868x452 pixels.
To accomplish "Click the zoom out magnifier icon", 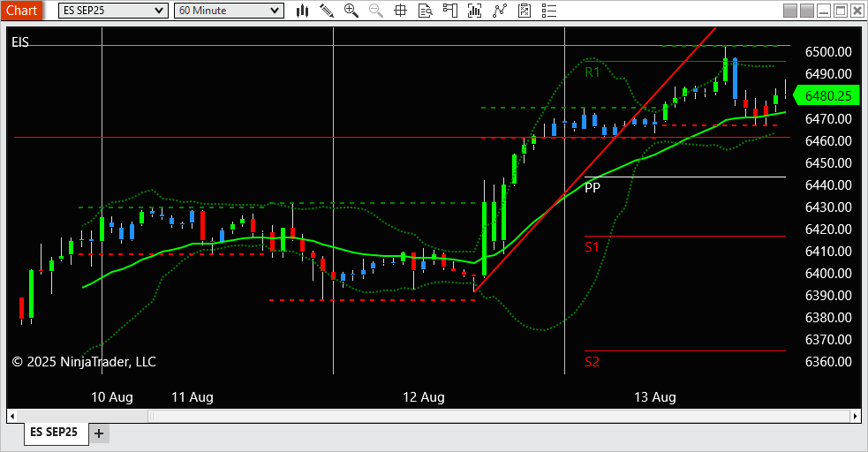I will (x=376, y=11).
